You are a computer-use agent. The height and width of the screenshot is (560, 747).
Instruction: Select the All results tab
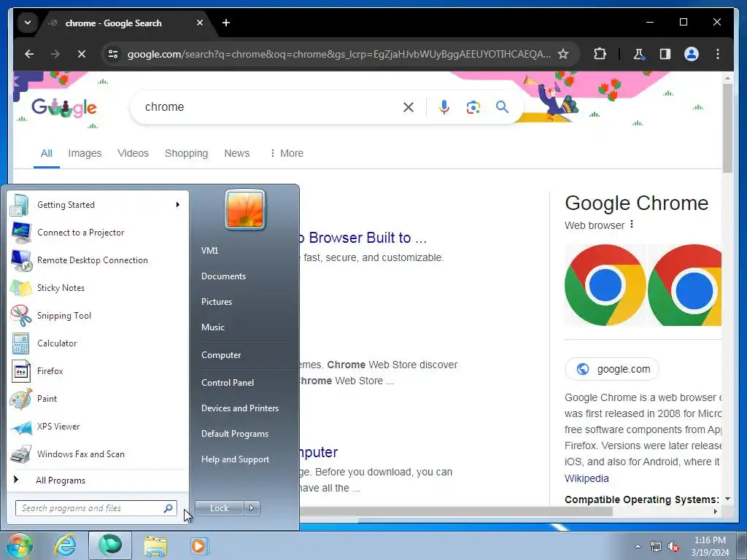(46, 153)
